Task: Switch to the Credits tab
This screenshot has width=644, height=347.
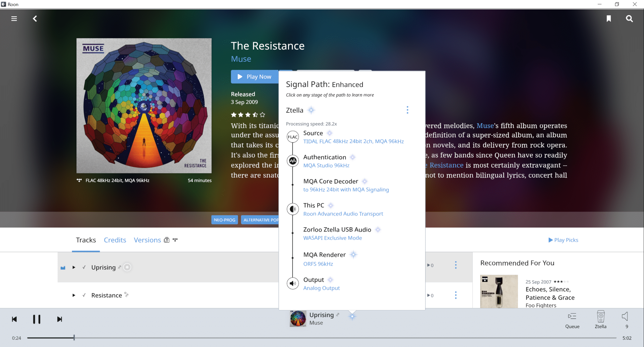Action: pos(115,240)
